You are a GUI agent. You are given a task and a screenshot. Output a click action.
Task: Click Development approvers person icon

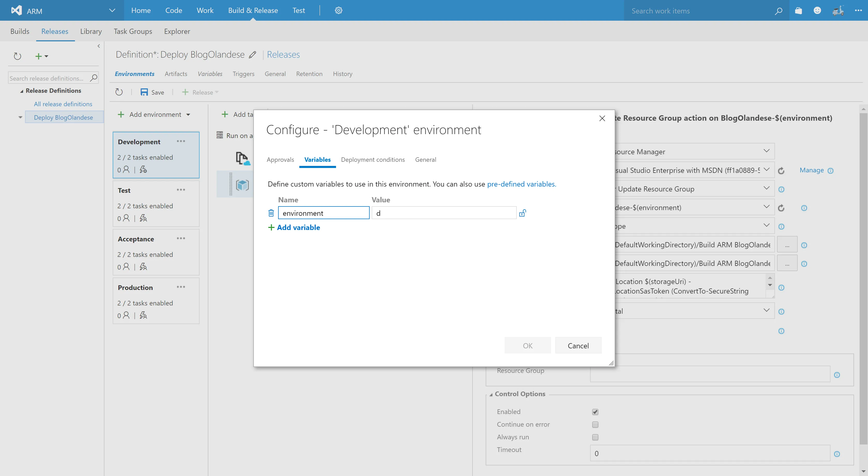tap(126, 170)
